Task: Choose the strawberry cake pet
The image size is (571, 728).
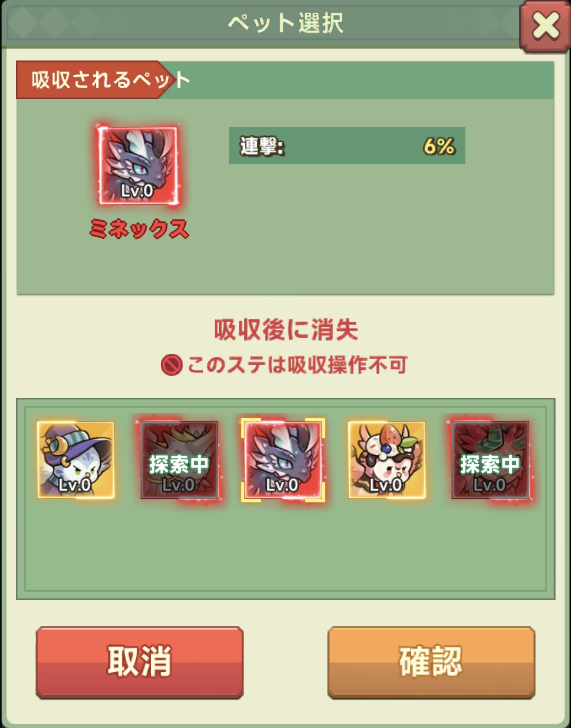Action: click(x=387, y=460)
